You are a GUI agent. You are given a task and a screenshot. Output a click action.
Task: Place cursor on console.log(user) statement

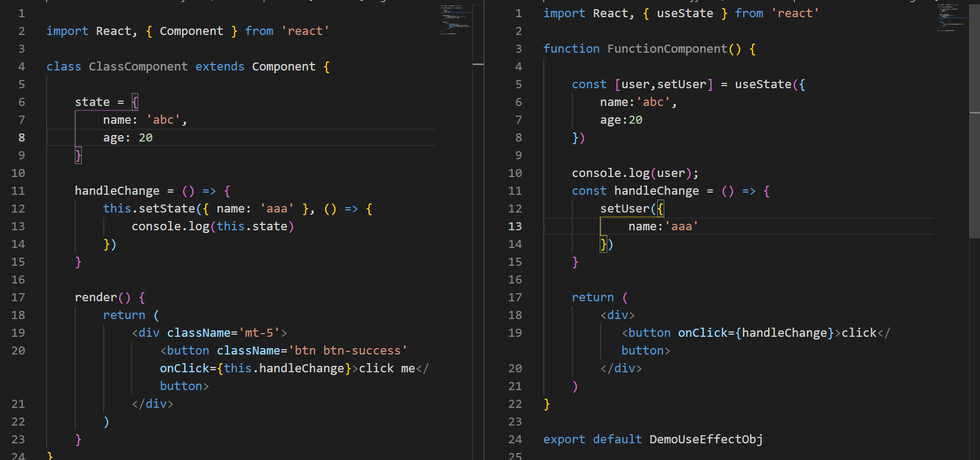pyautogui.click(x=635, y=173)
